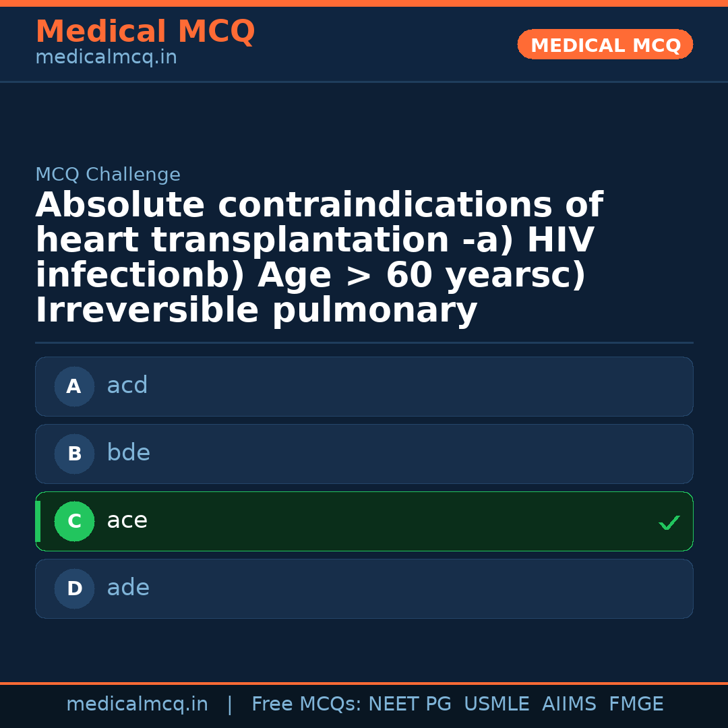Choose the highlighted 'ace' answer
728x728 pixels.
[x=364, y=521]
